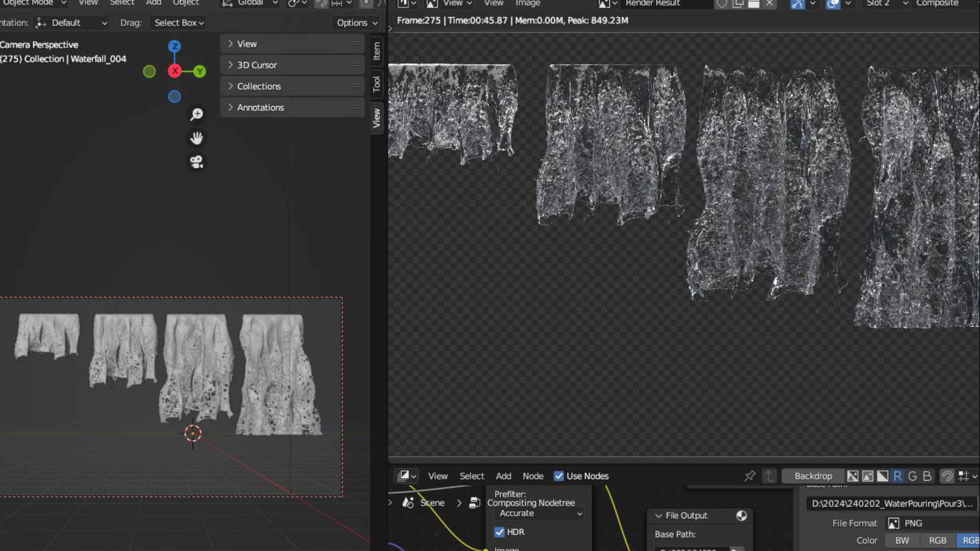
Task: Open the View sidebar tab
Action: click(x=377, y=118)
